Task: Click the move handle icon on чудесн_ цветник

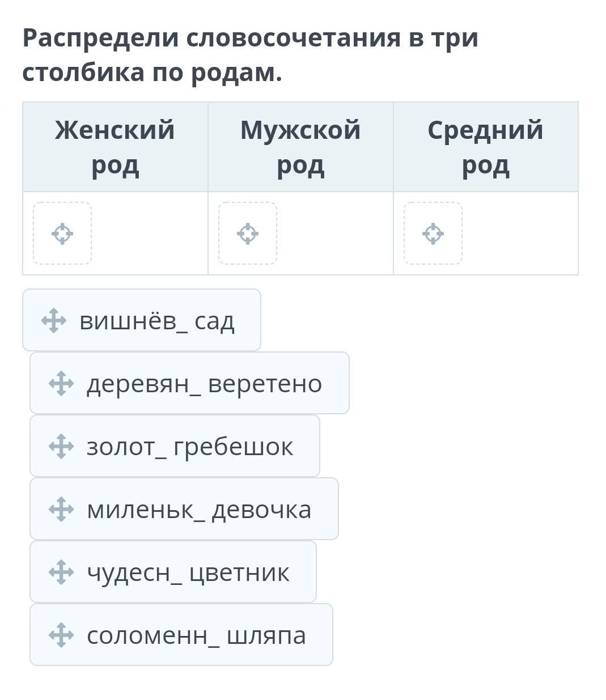Action: click(x=61, y=572)
